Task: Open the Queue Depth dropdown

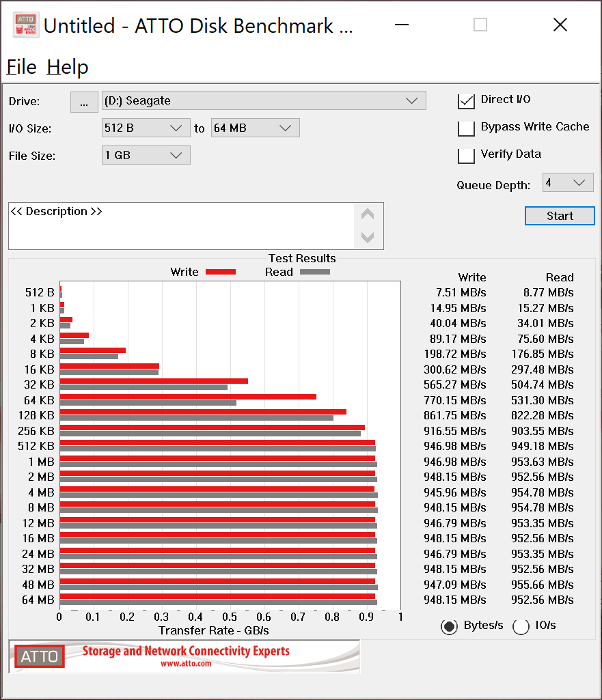Action: (568, 182)
